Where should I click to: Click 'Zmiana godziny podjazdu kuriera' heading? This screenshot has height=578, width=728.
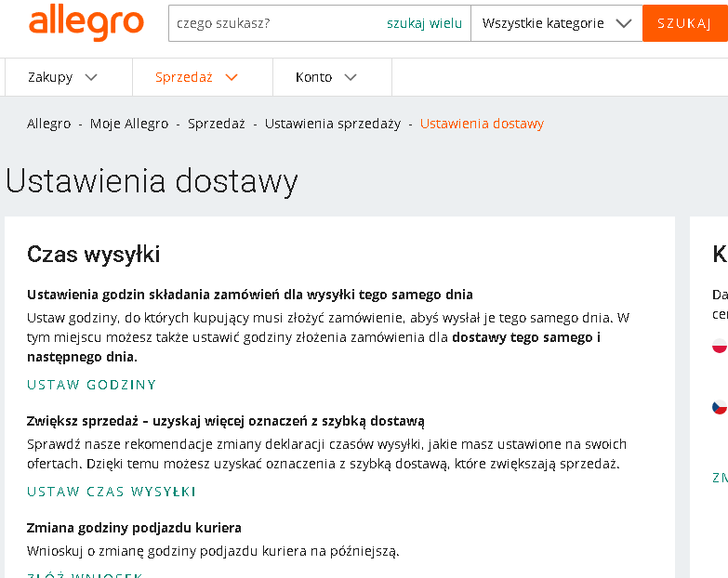tap(134, 528)
